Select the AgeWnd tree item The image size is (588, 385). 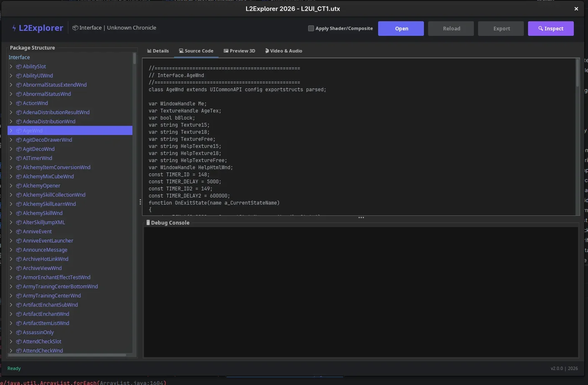(x=70, y=131)
